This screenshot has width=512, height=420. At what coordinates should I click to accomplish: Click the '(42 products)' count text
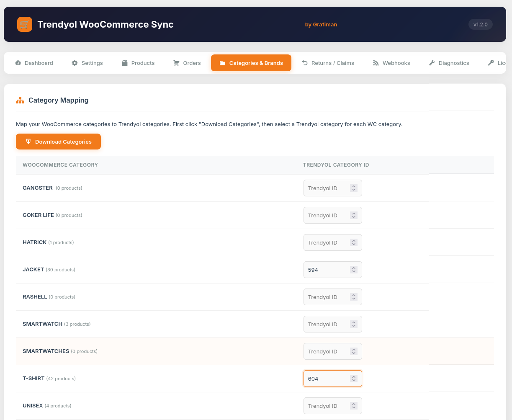(x=61, y=379)
